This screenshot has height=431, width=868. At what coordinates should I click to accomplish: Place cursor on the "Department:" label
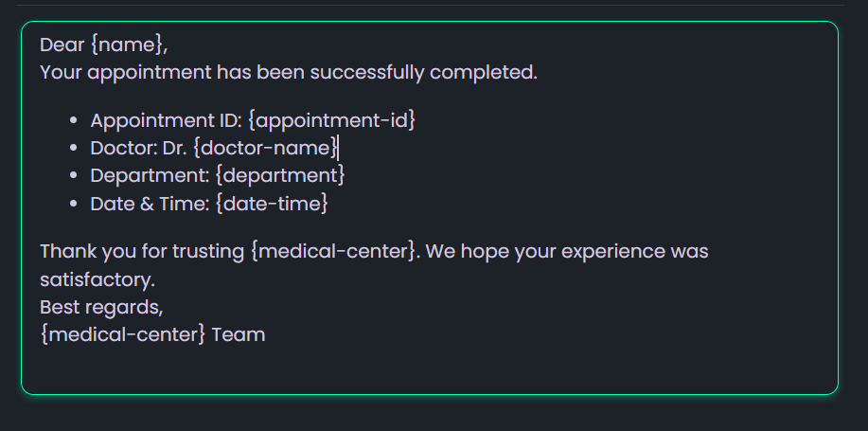point(149,175)
